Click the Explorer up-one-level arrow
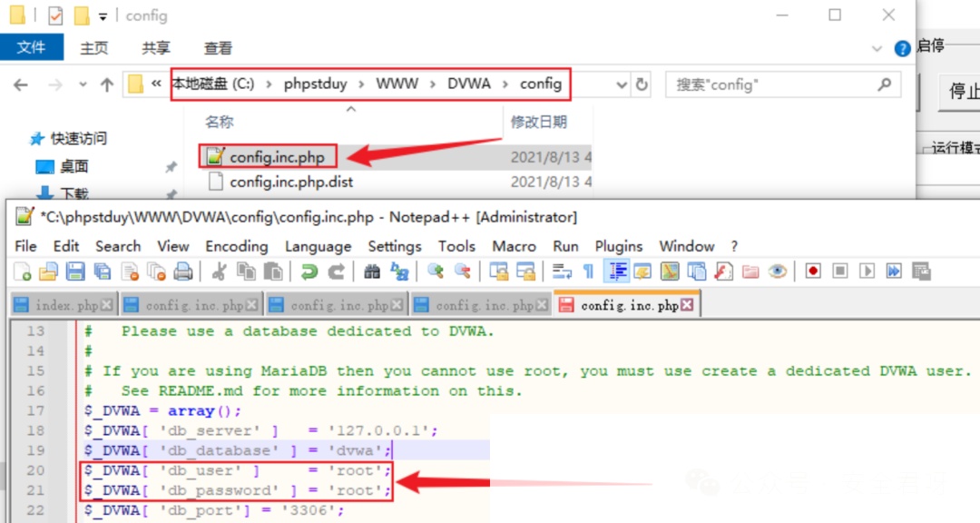The height and width of the screenshot is (523, 980). coord(107,84)
